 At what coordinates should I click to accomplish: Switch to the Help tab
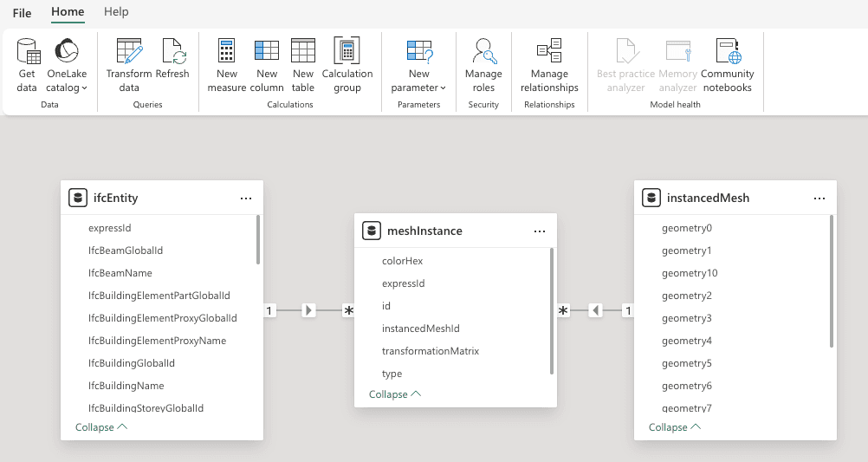pyautogui.click(x=116, y=12)
